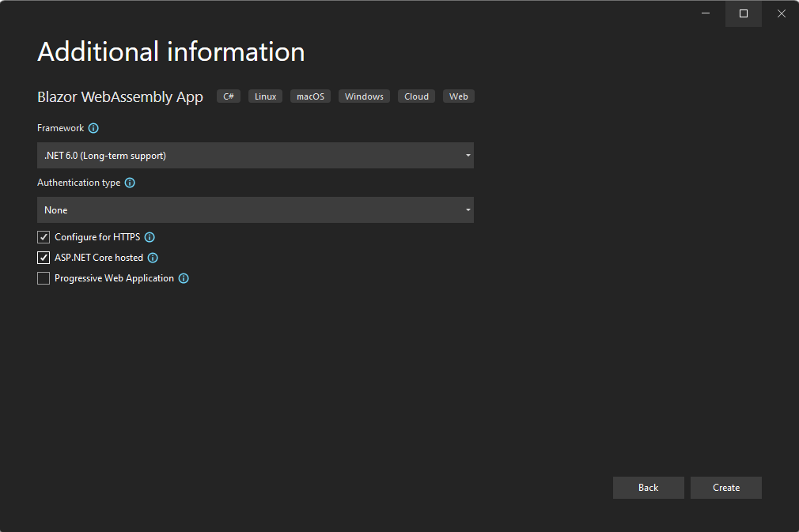Click the C# language tag

(229, 96)
